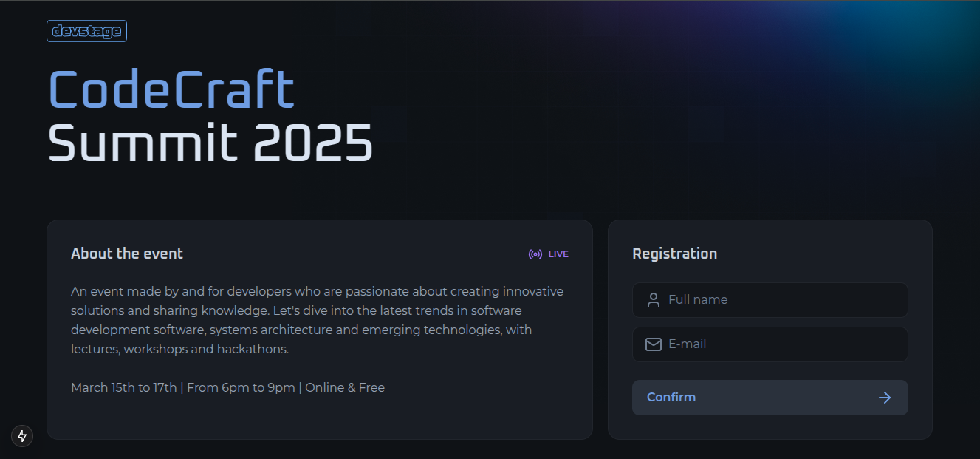Click the About the event heading

tap(127, 254)
